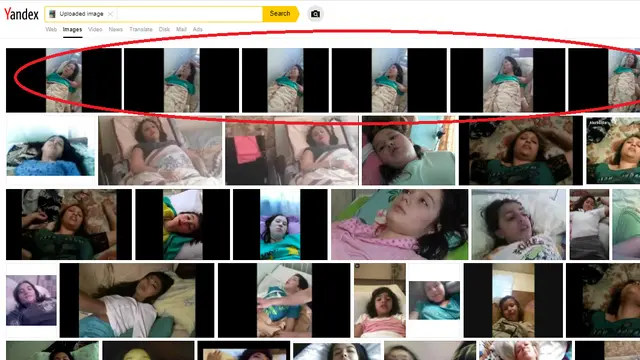Open thumbnail of woman in blue dress
Image resolution: width=640 pixels, height=360 pixels.
click(x=51, y=150)
